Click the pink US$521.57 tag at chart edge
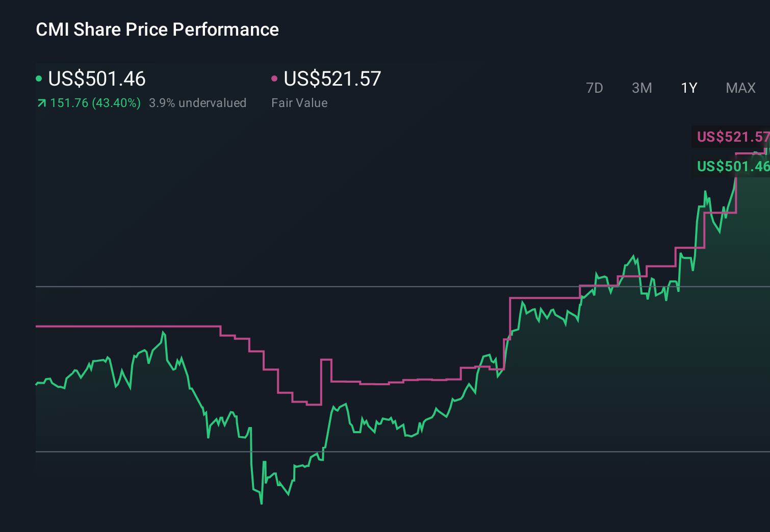The width and height of the screenshot is (770, 532). pos(732,137)
